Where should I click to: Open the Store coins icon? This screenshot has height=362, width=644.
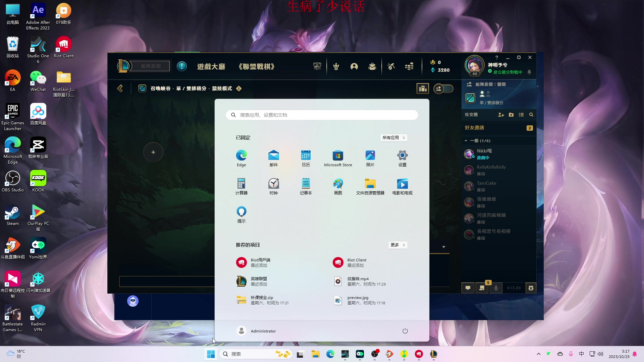pos(409,66)
